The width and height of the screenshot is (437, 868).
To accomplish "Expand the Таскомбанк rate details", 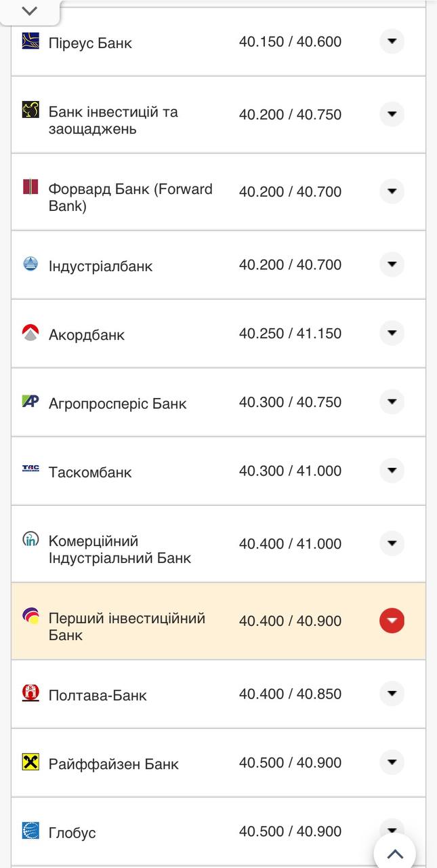I will click(x=392, y=471).
